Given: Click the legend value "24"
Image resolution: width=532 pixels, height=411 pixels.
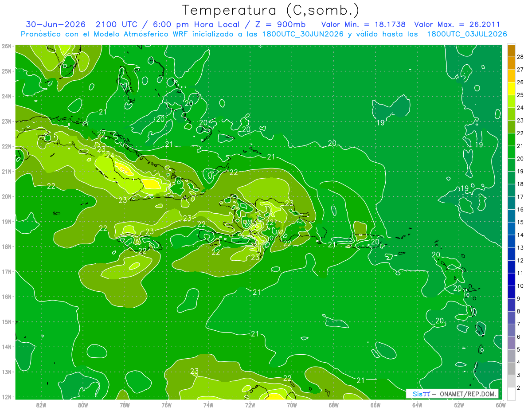Looking at the screenshot, I should pyautogui.click(x=520, y=108).
